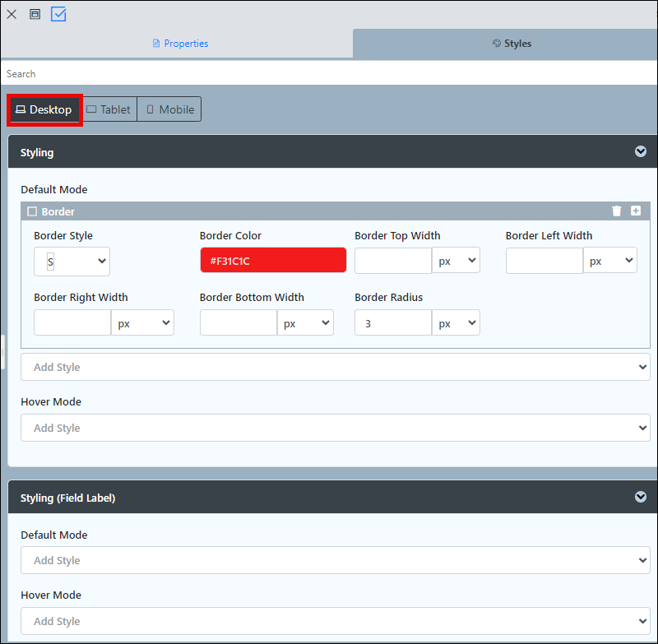
Task: Open the Border Style dropdown
Action: coord(72,262)
